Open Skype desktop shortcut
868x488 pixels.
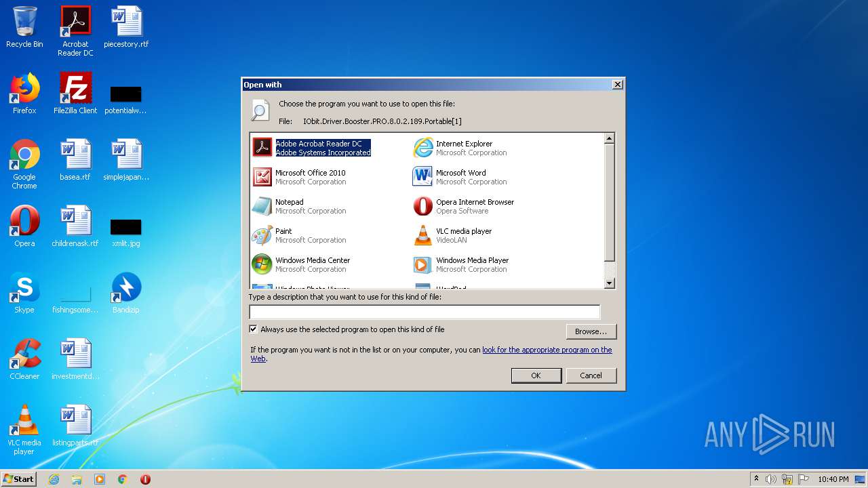point(24,293)
